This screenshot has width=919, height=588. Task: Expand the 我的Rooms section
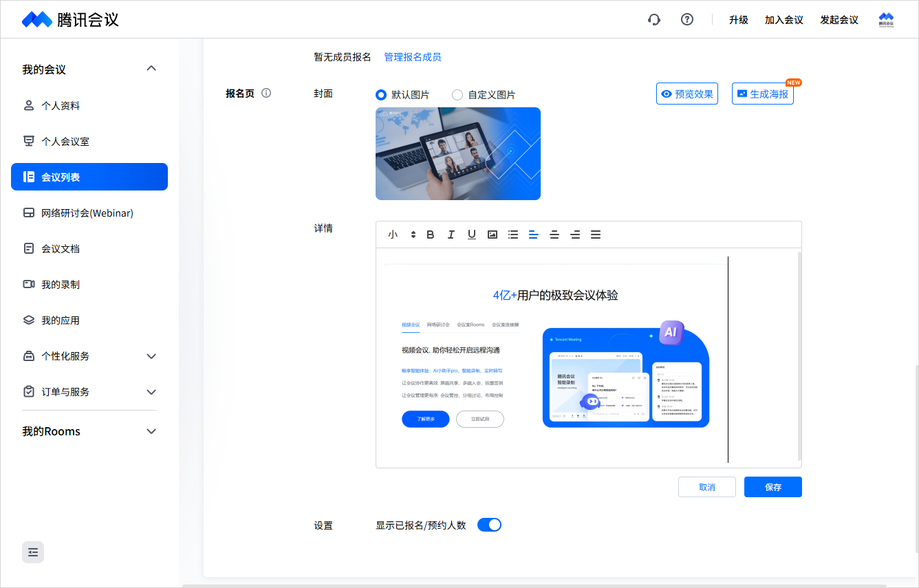[x=152, y=431]
